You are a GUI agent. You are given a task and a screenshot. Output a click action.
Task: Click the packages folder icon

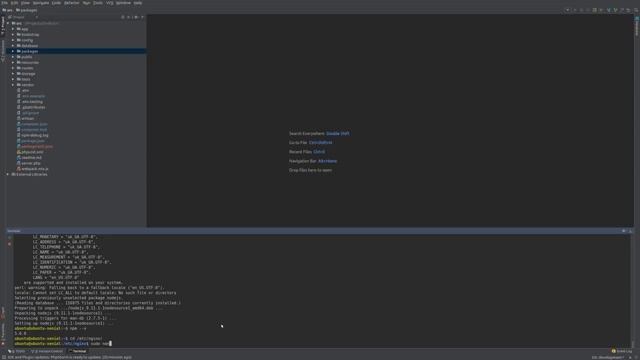click(19, 51)
